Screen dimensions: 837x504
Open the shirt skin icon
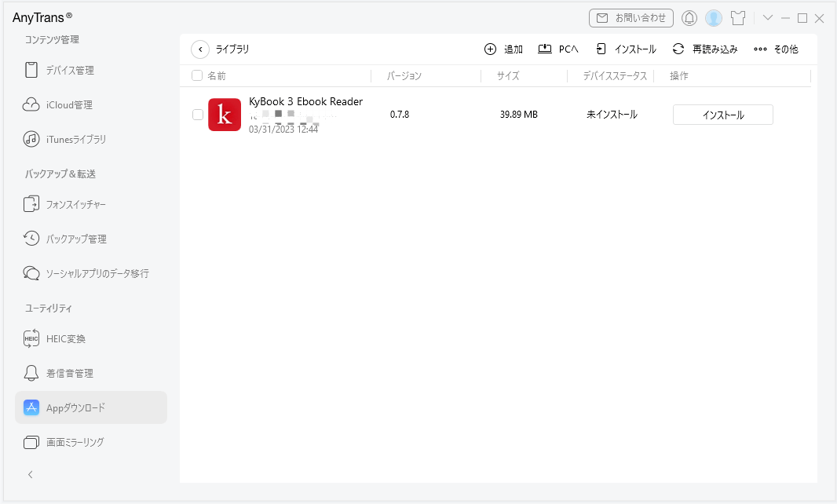pyautogui.click(x=738, y=18)
